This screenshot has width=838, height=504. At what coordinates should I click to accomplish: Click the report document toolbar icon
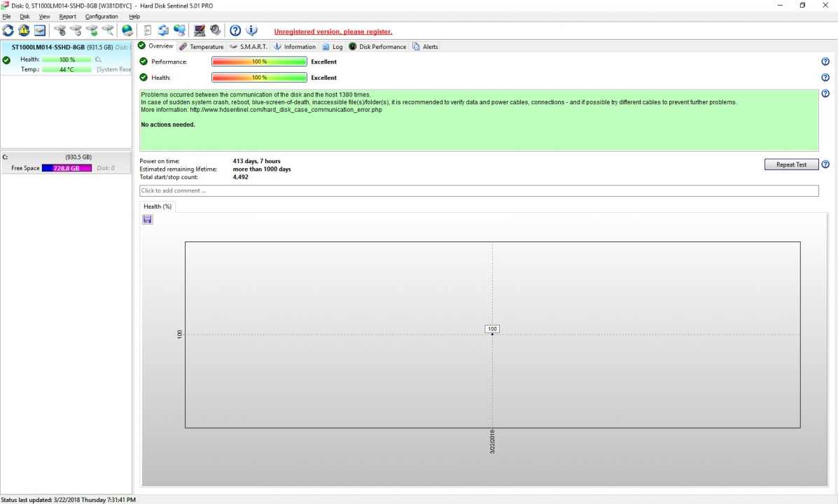(148, 31)
